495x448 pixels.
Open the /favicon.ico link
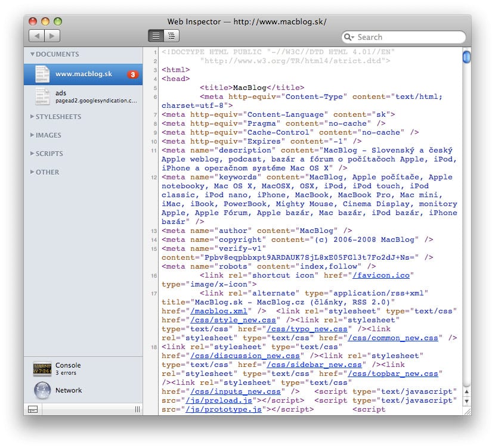pyautogui.click(x=381, y=275)
